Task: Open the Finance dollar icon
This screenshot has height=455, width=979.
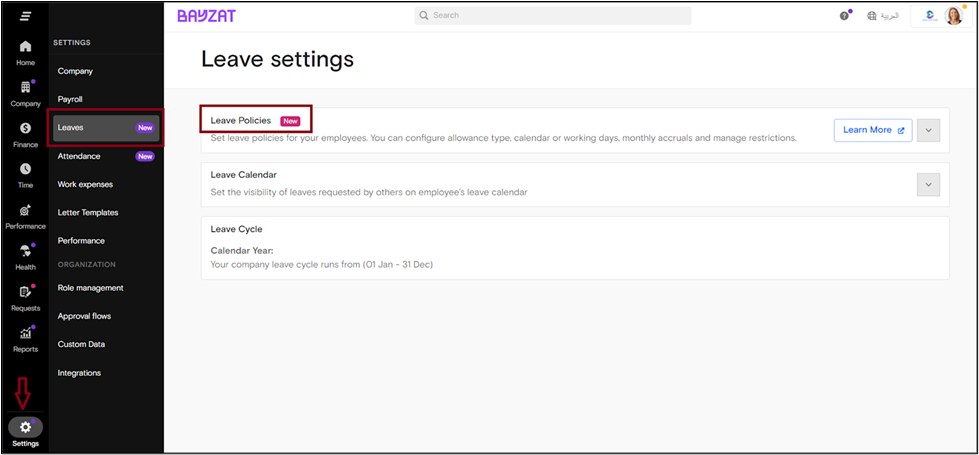Action: [x=25, y=128]
